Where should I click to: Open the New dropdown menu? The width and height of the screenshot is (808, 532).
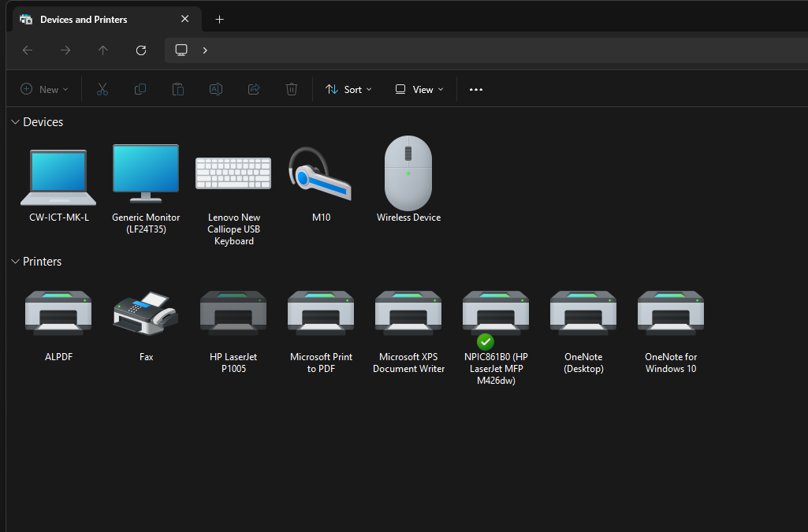[44, 90]
